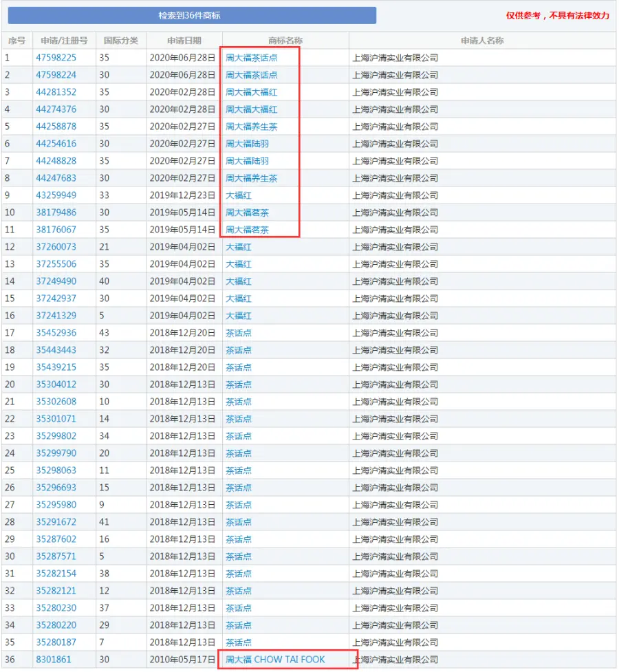Open registration number 47598225
This screenshot has height=672, width=619.
click(x=56, y=58)
